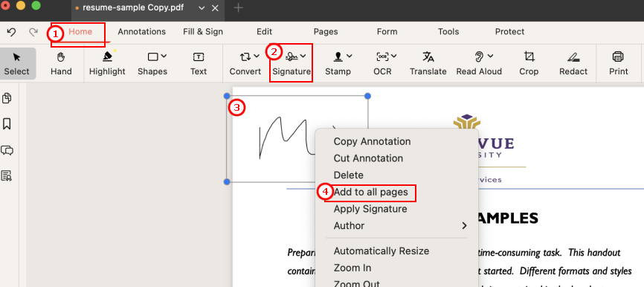The width and height of the screenshot is (644, 287).
Task: Open the Form tab
Action: (387, 32)
